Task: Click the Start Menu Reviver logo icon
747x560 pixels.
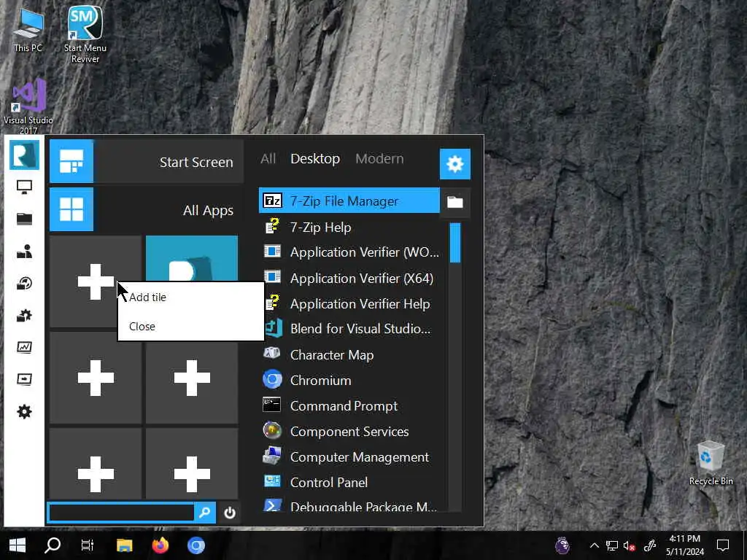Action: coord(24,155)
